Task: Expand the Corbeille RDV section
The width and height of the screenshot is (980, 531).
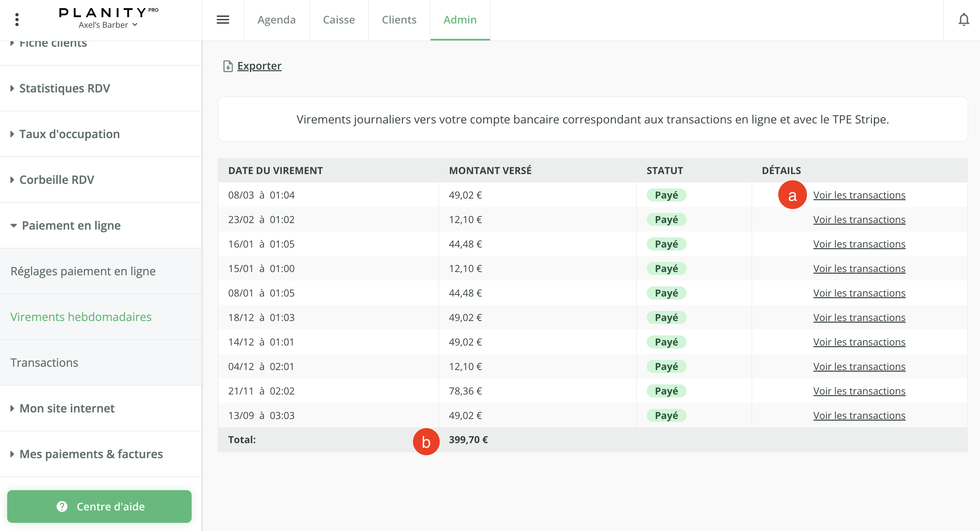Action: [56, 180]
